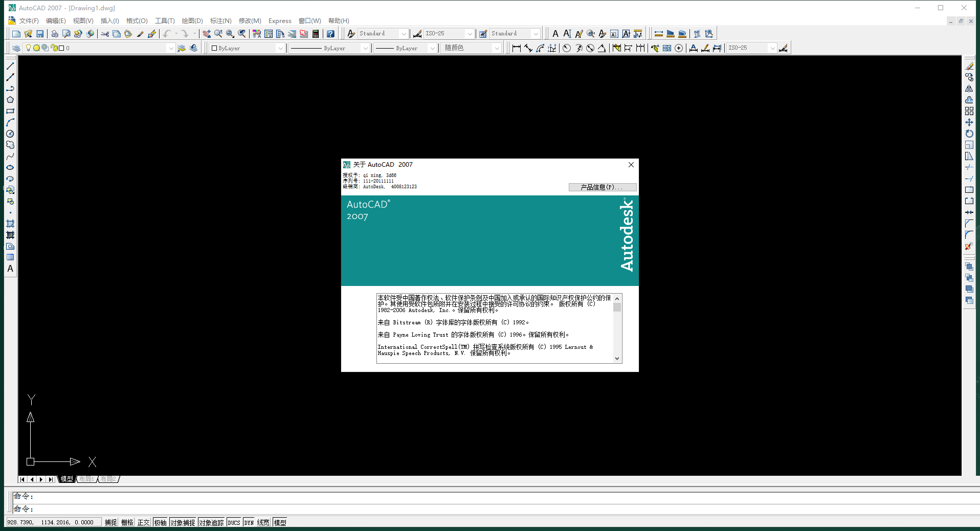Open the 文件(F) menu
Image resolution: width=980 pixels, height=531 pixels.
29,21
